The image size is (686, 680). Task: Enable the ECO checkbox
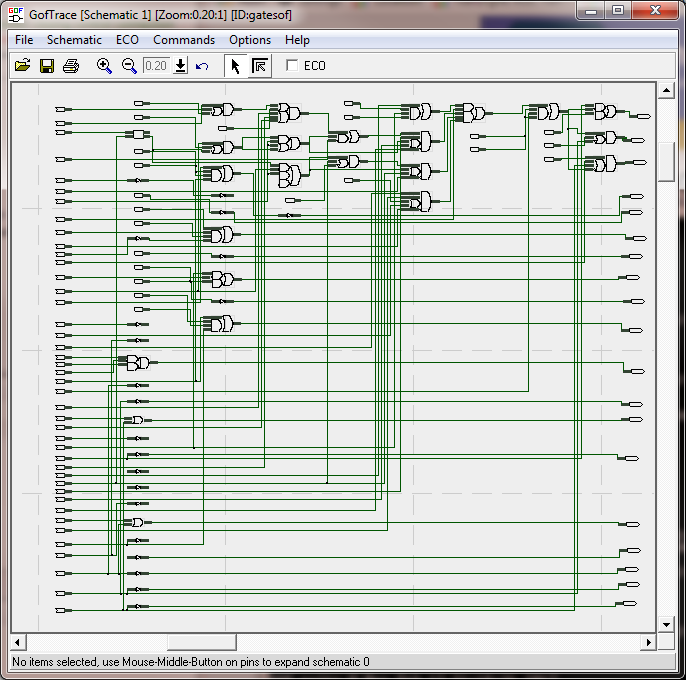(x=292, y=66)
